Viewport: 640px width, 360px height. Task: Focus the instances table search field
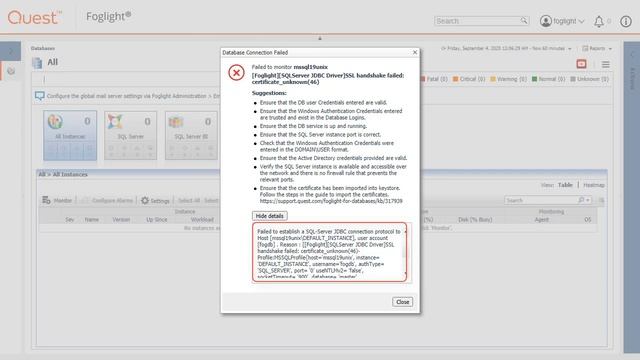[541, 200]
